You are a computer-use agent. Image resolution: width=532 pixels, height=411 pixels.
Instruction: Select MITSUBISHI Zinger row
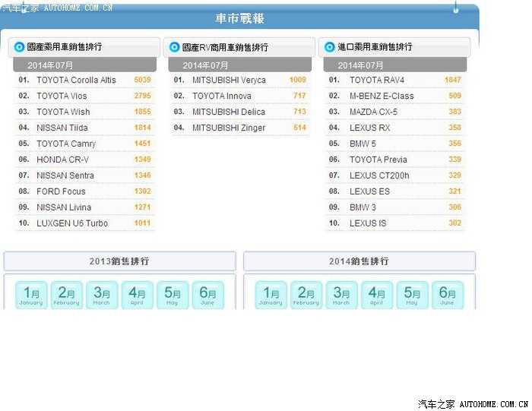click(x=240, y=128)
